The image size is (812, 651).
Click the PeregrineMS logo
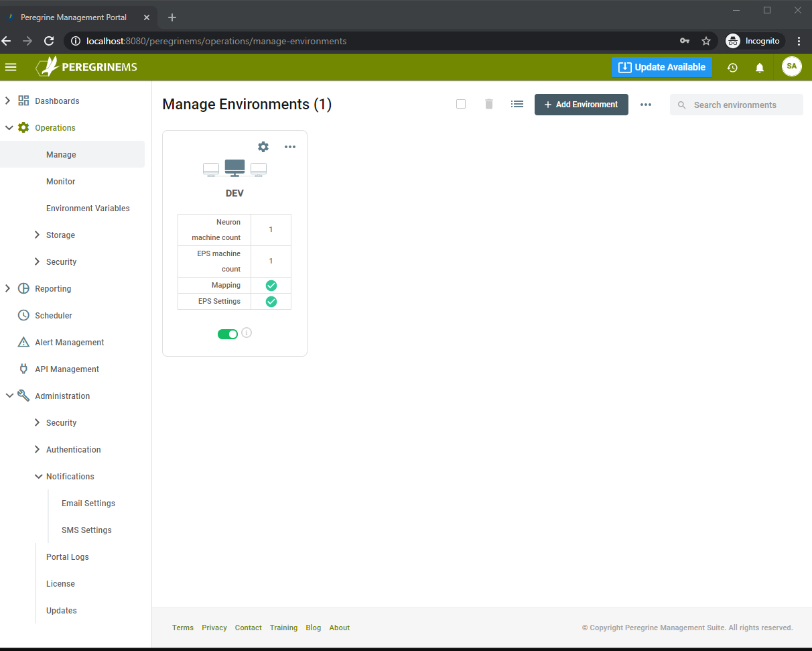[86, 67]
